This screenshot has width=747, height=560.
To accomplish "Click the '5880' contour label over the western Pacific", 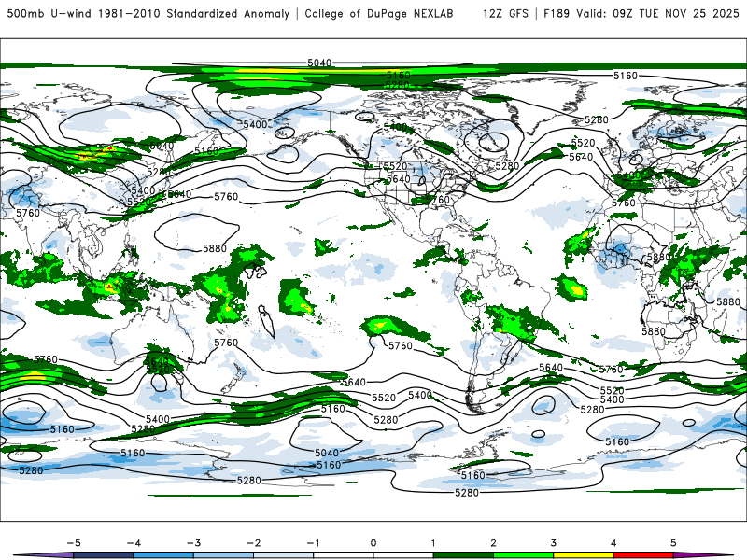I will (215, 248).
